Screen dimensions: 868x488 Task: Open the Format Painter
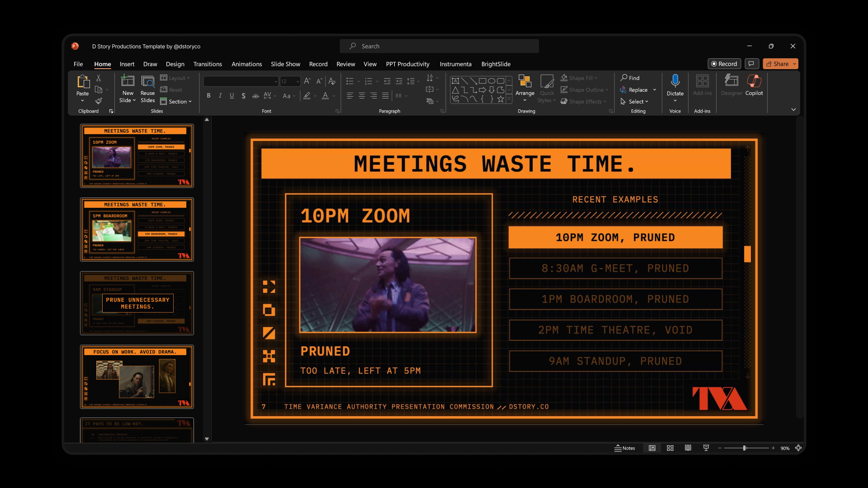click(x=99, y=101)
